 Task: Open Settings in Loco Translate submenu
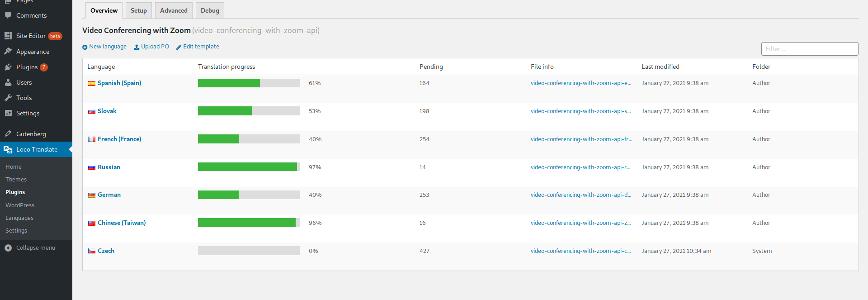[x=16, y=231]
